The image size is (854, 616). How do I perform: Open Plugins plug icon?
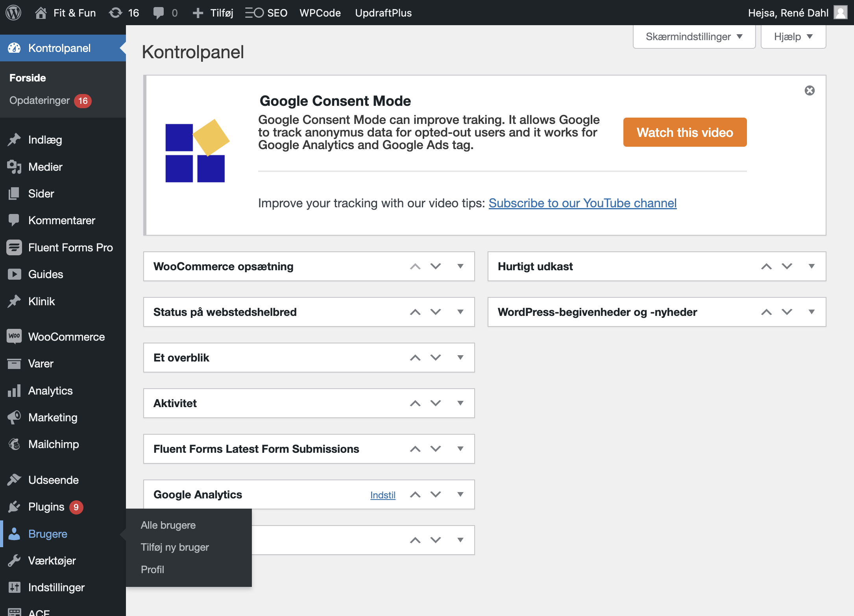tap(14, 507)
